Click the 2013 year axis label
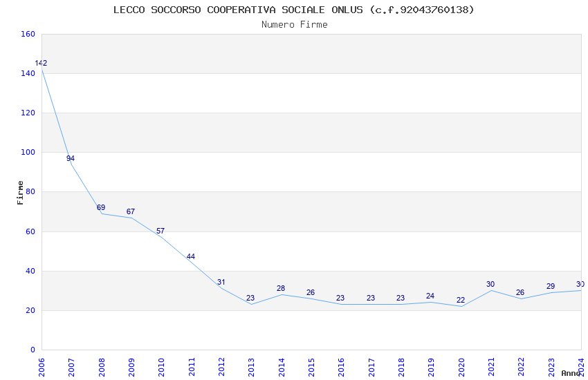 [251, 368]
